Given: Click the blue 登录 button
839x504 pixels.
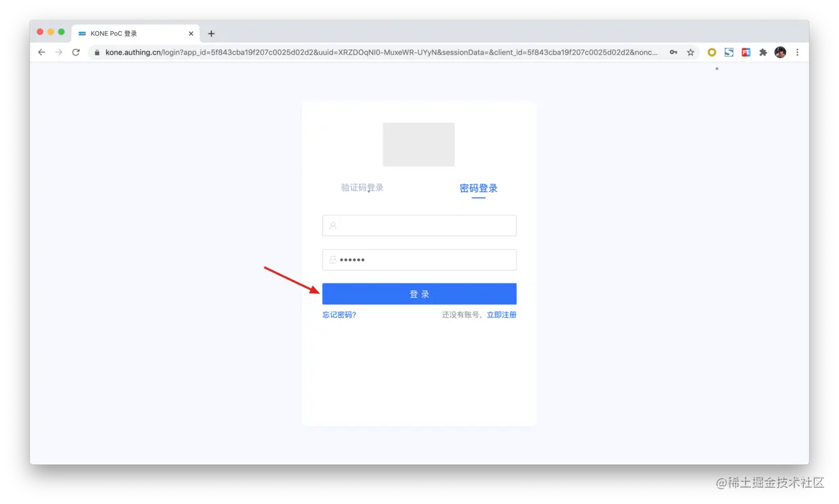Looking at the screenshot, I should [419, 294].
